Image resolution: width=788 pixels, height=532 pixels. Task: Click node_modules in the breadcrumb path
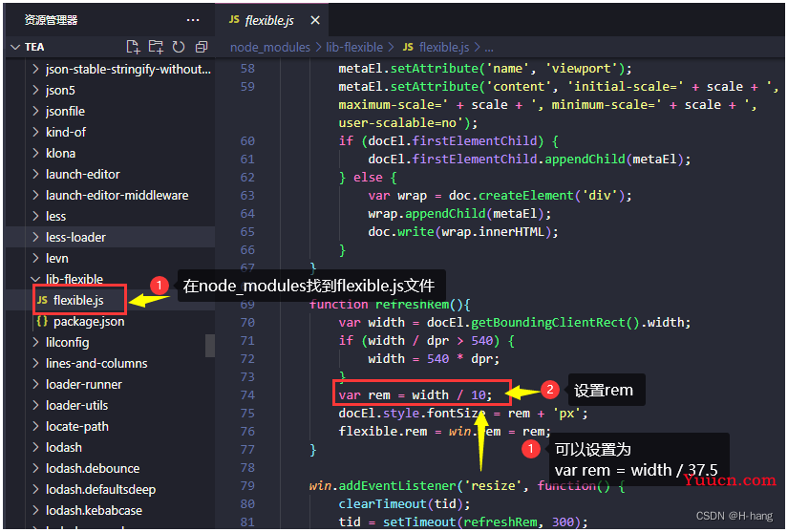270,47
